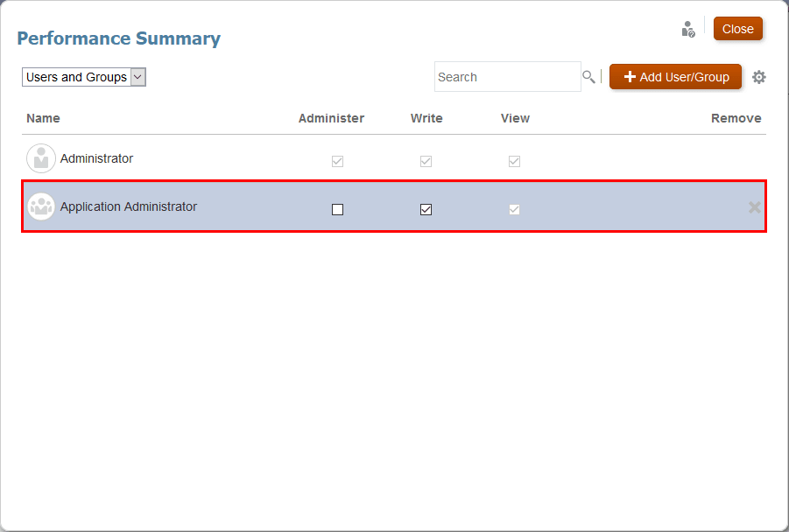Select the Administrator name text
Viewport: 789px width, 532px height.
pos(96,158)
